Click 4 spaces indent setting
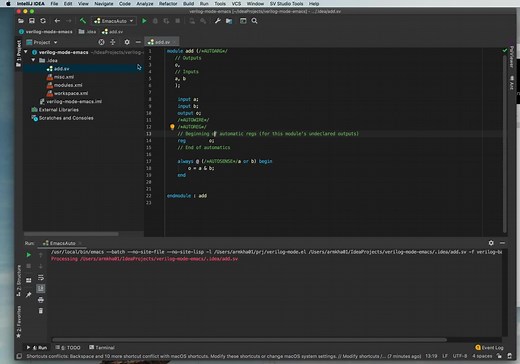The height and width of the screenshot is (364, 520). click(482, 356)
